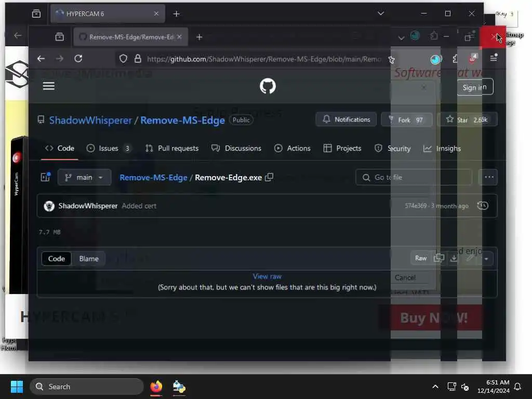Close the HYPERCAM 6 tab

pos(156,14)
